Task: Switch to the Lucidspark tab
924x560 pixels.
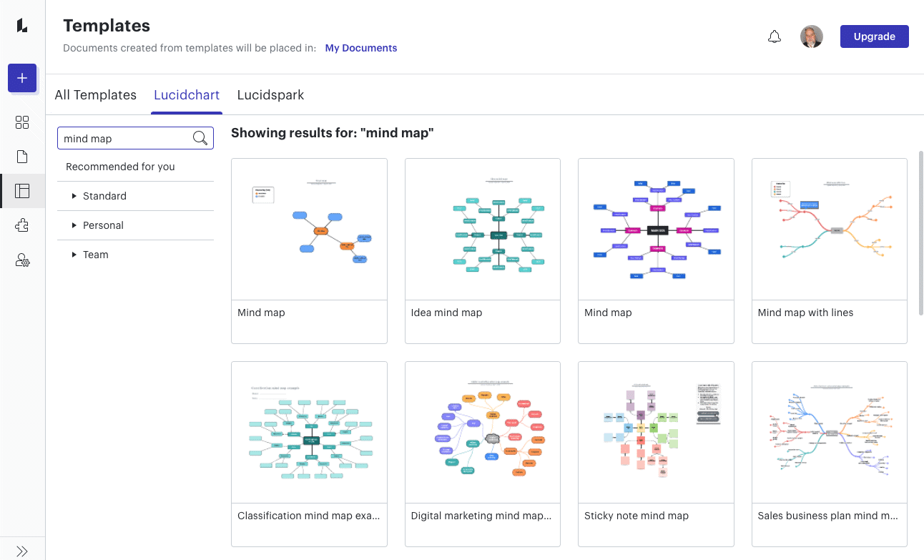Action: coord(270,94)
